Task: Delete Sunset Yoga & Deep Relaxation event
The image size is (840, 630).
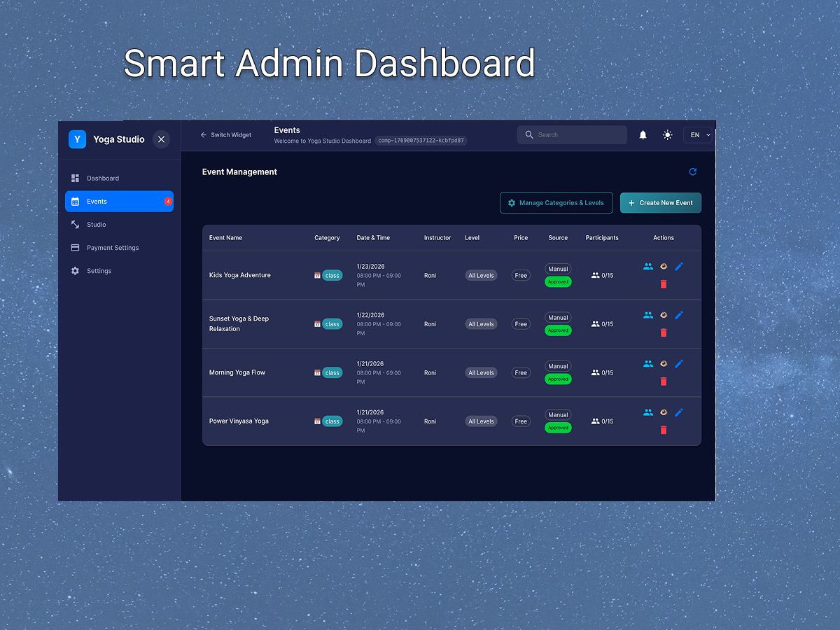Action: click(664, 332)
